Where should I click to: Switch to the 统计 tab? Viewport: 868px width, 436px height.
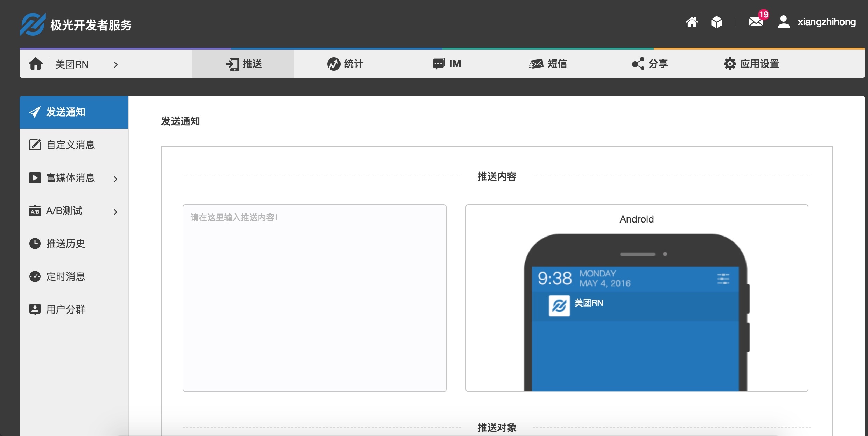[x=345, y=64]
